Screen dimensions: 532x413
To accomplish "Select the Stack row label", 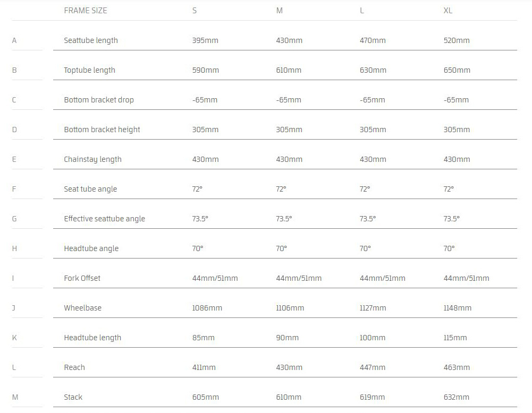I will click(73, 397).
